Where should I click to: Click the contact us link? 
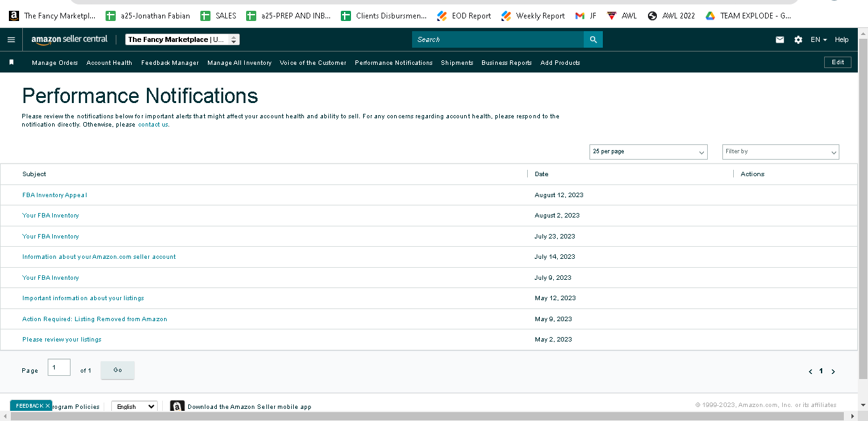(x=153, y=125)
